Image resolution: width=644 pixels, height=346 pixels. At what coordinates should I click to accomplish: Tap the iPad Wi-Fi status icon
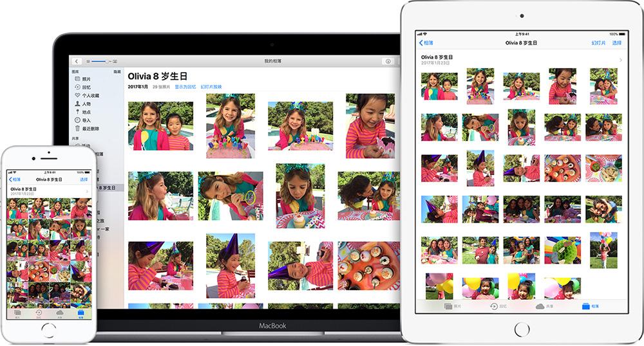(425, 34)
